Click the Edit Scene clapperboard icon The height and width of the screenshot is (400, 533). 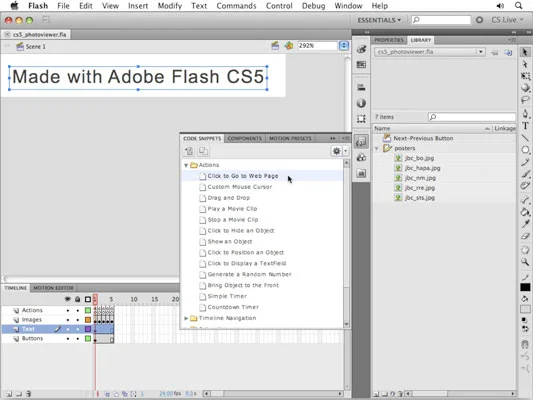275,46
